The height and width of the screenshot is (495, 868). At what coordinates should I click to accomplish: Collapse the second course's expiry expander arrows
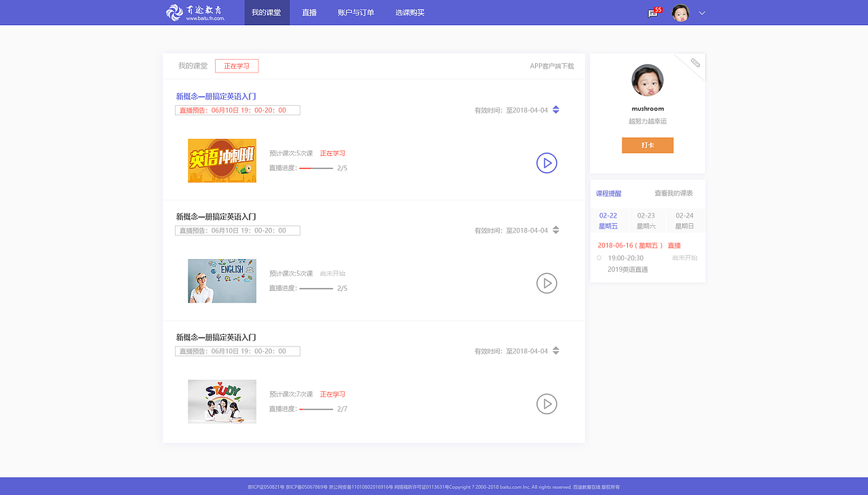pyautogui.click(x=556, y=230)
